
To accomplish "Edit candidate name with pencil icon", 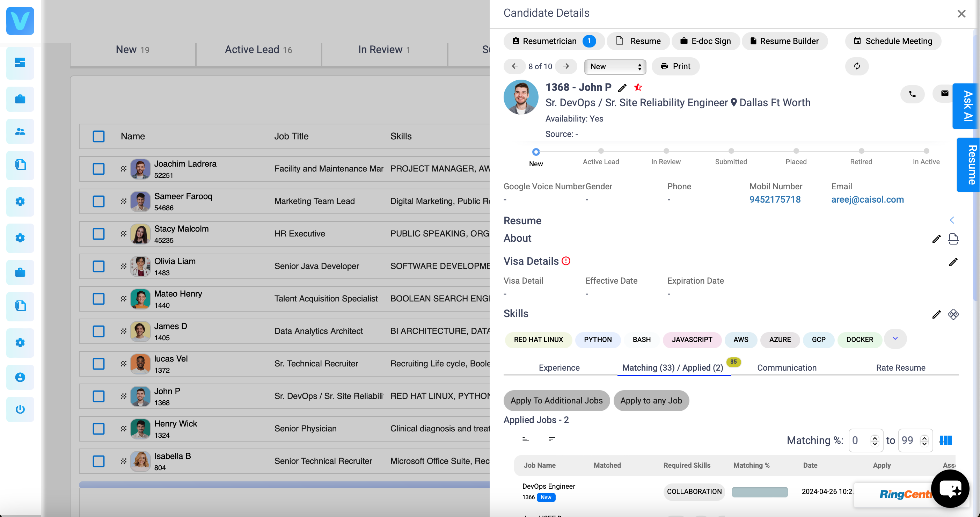I will coord(622,87).
